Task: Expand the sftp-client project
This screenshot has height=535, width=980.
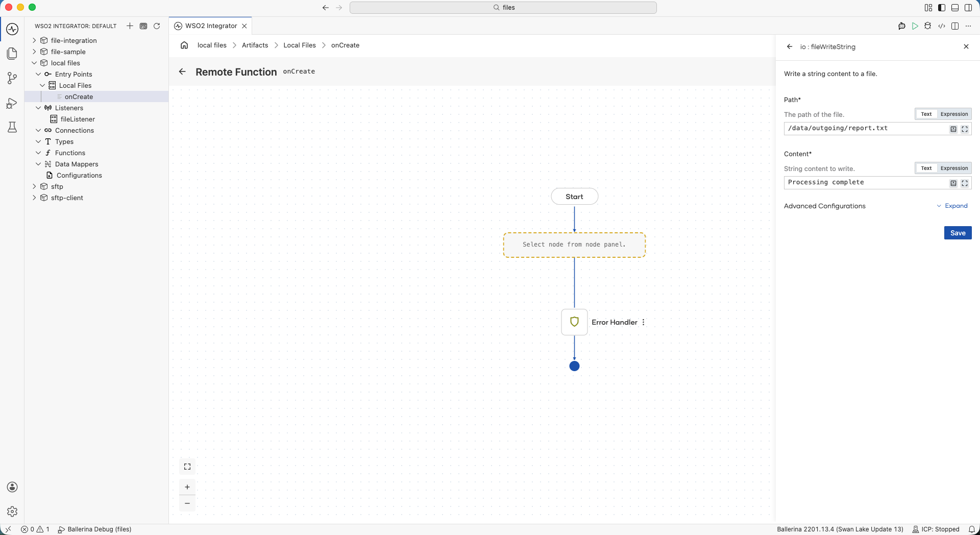Action: [34, 198]
